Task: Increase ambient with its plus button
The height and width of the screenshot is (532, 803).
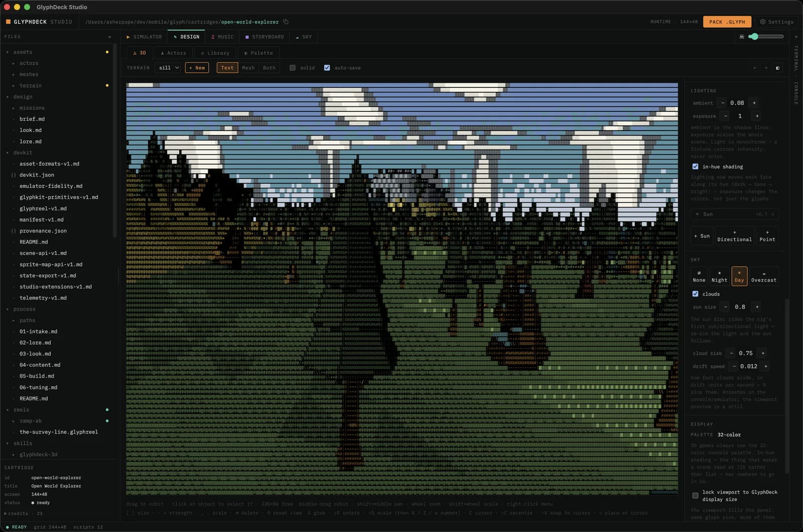Action: click(754, 103)
